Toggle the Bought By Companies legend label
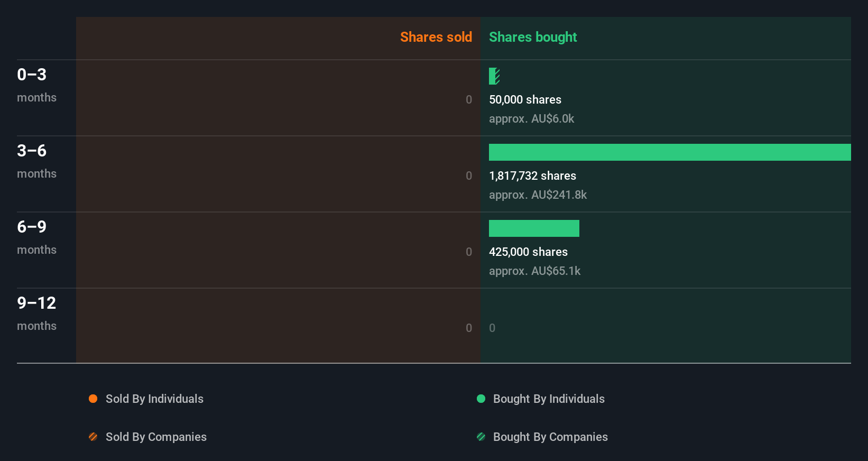Screen dimensions: 868x461 point(550,437)
